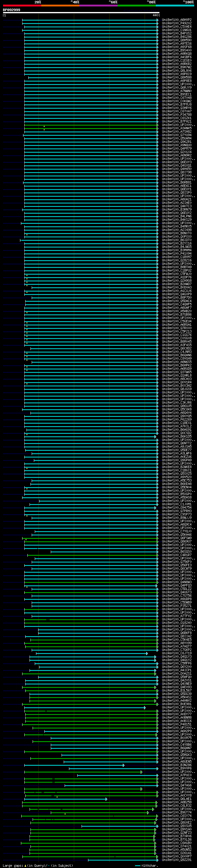
Task: Click the white query length ruler bar
Action: [81, 12]
